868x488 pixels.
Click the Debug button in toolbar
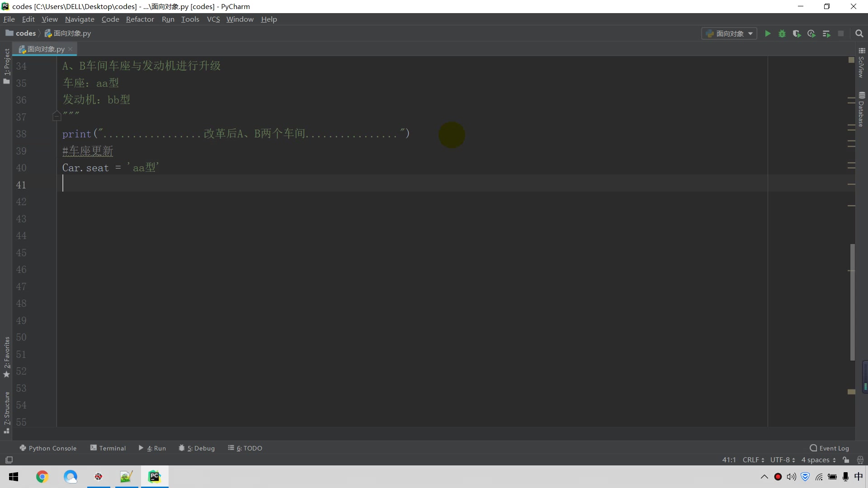click(782, 33)
